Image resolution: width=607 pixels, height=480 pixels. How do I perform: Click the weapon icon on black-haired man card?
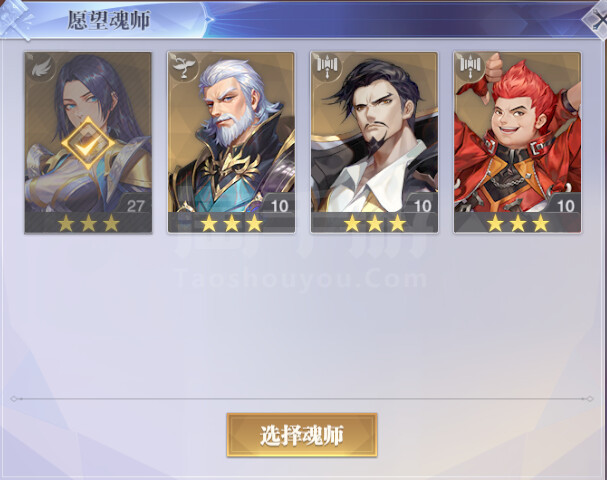pyautogui.click(x=326, y=67)
